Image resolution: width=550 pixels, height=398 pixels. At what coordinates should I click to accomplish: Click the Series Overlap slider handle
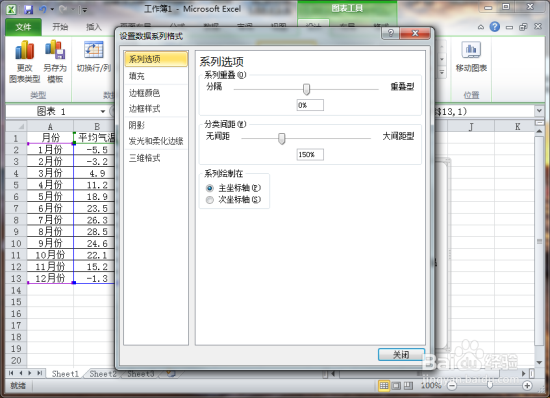pyautogui.click(x=307, y=89)
